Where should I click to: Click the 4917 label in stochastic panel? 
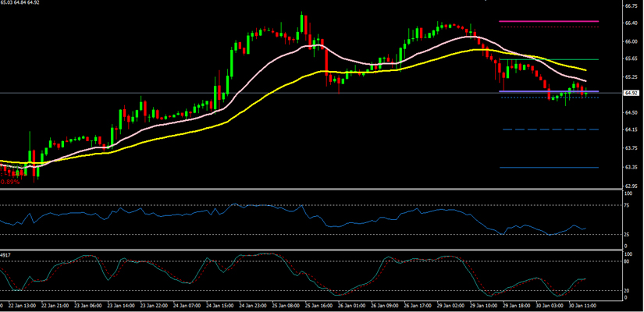click(x=7, y=255)
